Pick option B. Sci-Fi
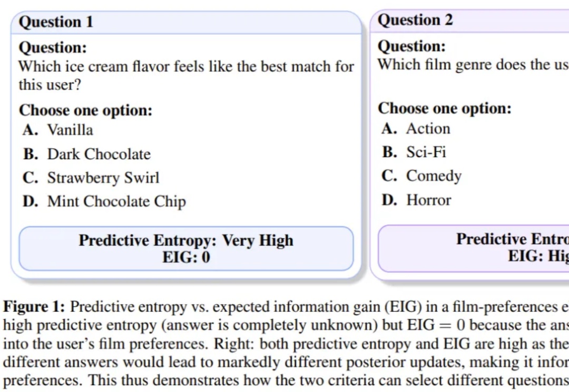Screen dimensions: 569x392 coord(414,152)
